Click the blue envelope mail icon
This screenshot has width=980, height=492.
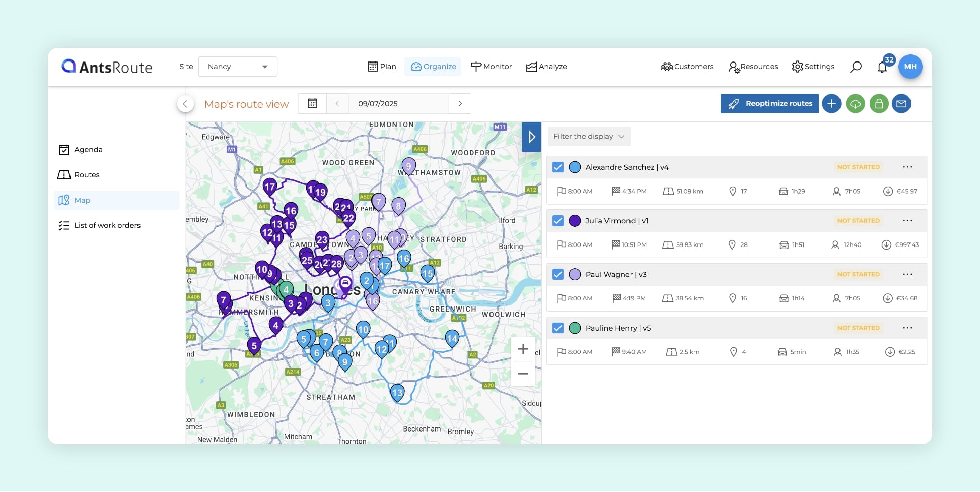[901, 104]
